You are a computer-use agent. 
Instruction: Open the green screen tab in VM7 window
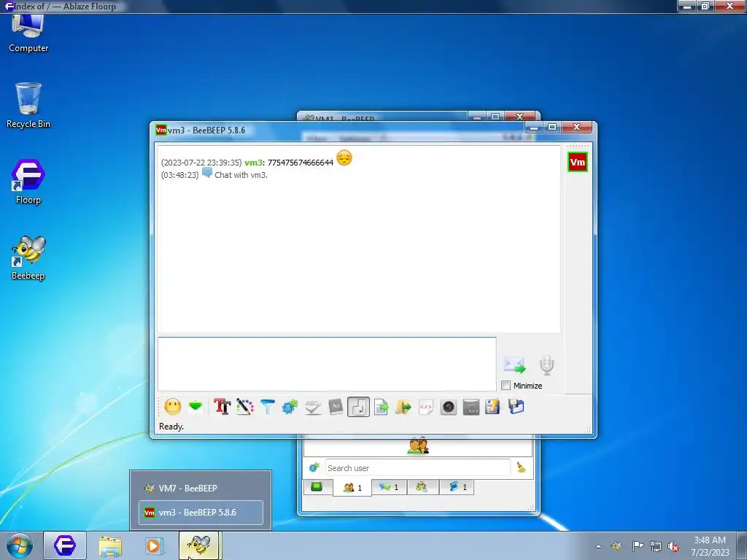point(317,487)
